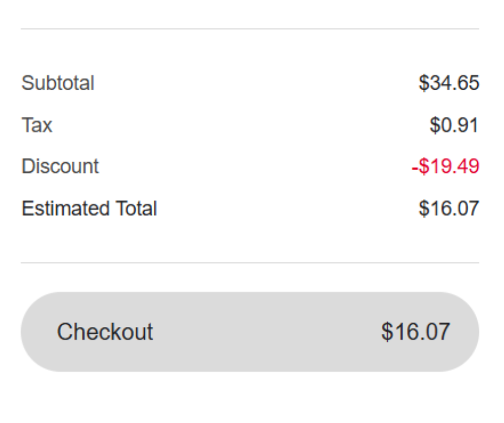The image size is (504, 423).
Task: Select the Discount label
Action: (x=60, y=166)
